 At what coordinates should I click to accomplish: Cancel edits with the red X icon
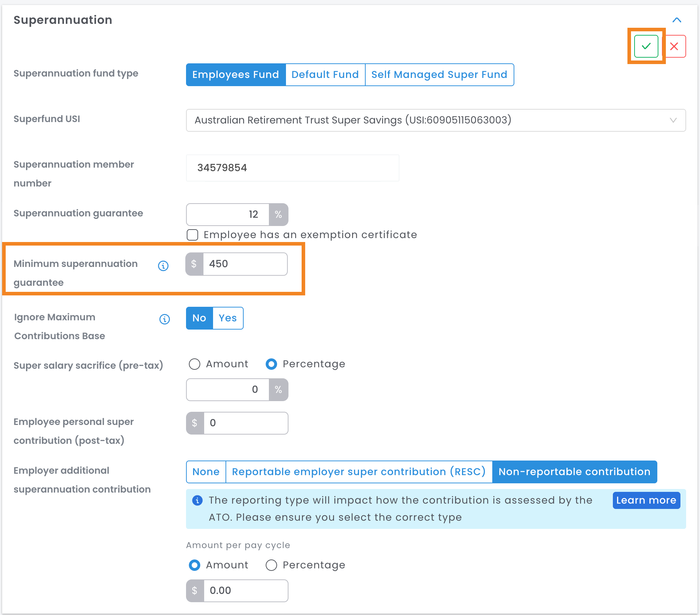click(x=674, y=46)
